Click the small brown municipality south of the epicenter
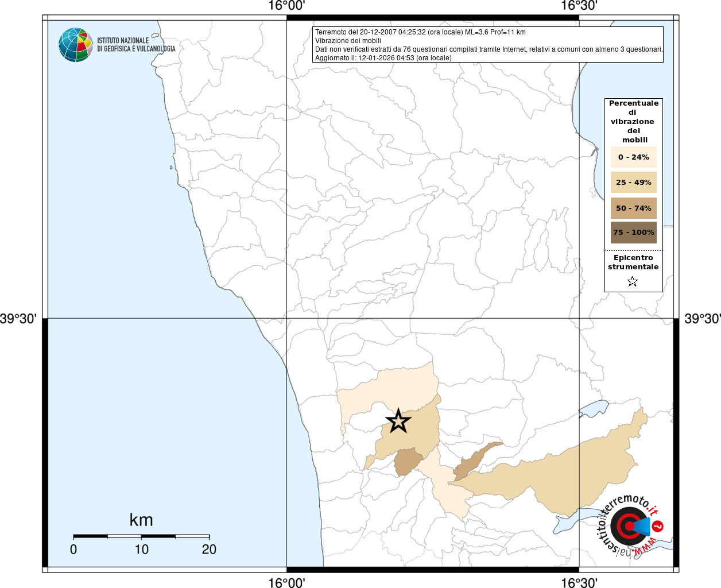Screen dimensions: 721x588 408,462
